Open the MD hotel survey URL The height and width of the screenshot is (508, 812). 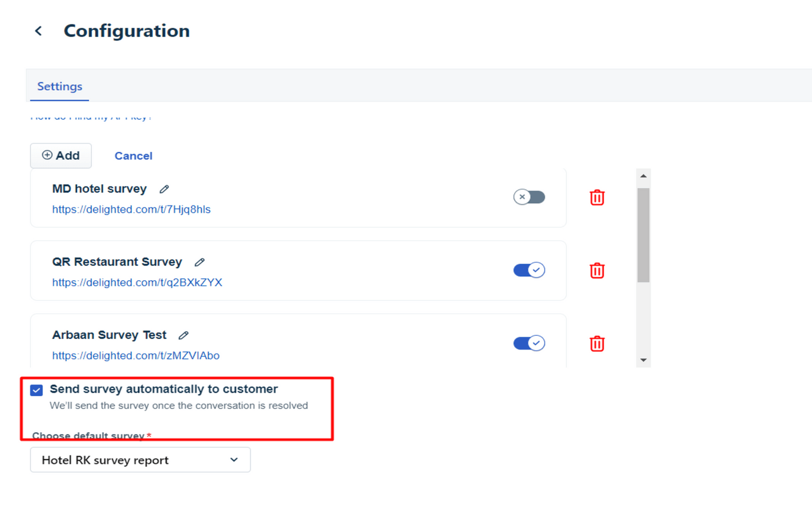131,209
